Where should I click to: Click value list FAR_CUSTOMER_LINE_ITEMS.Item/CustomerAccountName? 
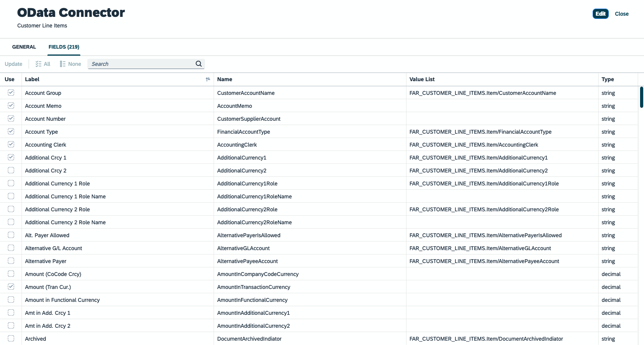483,93
